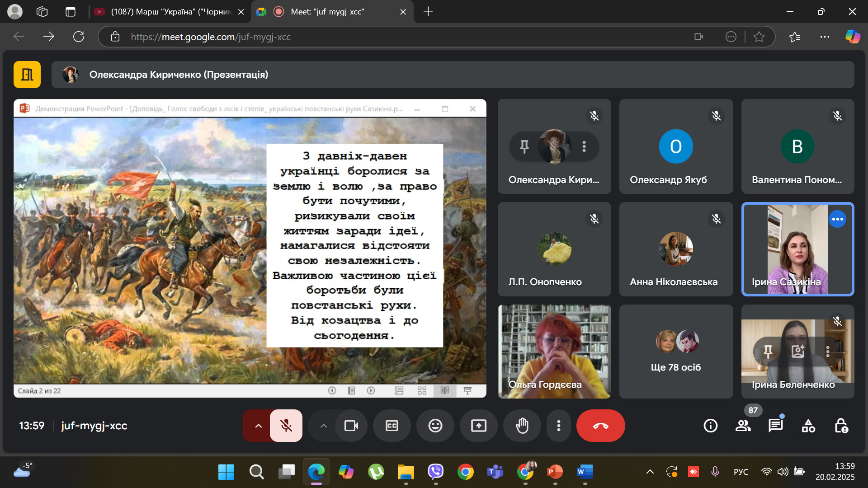The width and height of the screenshot is (868, 488).
Task: Open slide sorter view in PowerPoint
Action: 422,390
